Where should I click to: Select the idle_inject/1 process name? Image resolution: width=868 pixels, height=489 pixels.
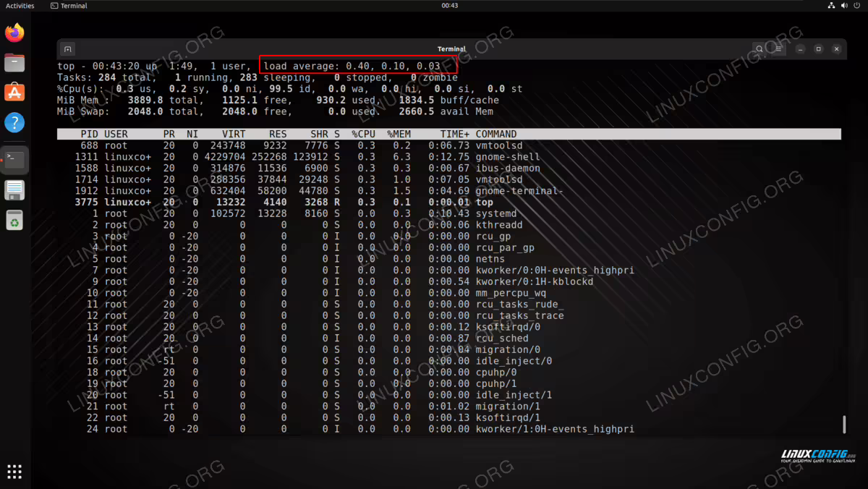click(514, 395)
